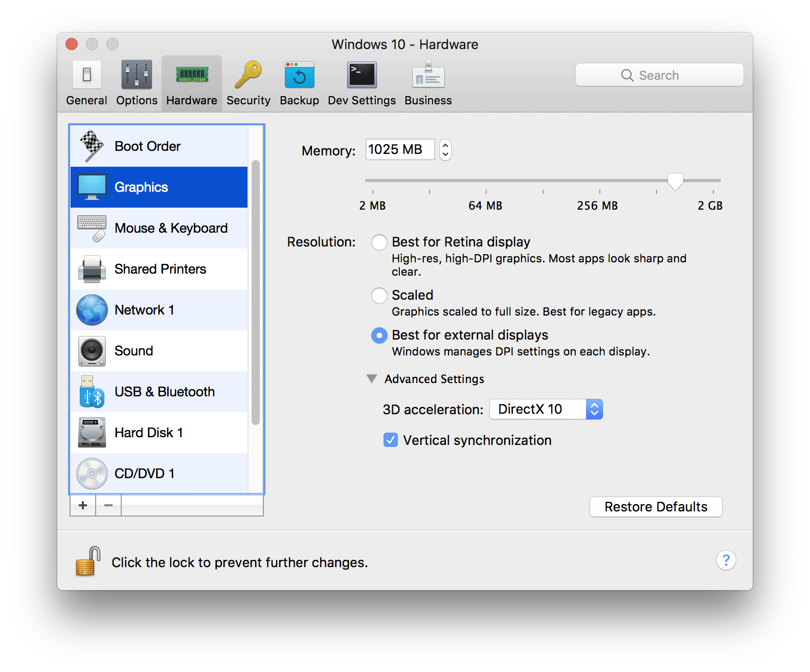The height and width of the screenshot is (672, 810).
Task: Select the Hardware memory chip icon
Action: tap(192, 75)
